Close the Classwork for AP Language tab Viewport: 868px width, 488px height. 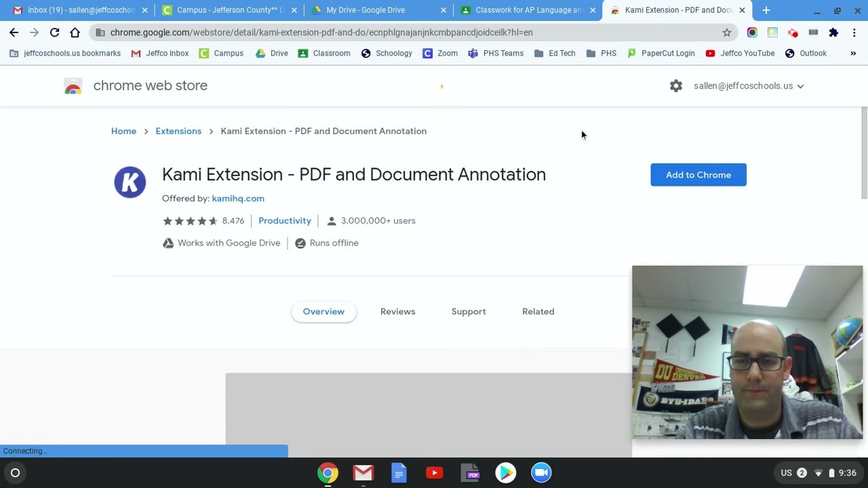coord(593,10)
